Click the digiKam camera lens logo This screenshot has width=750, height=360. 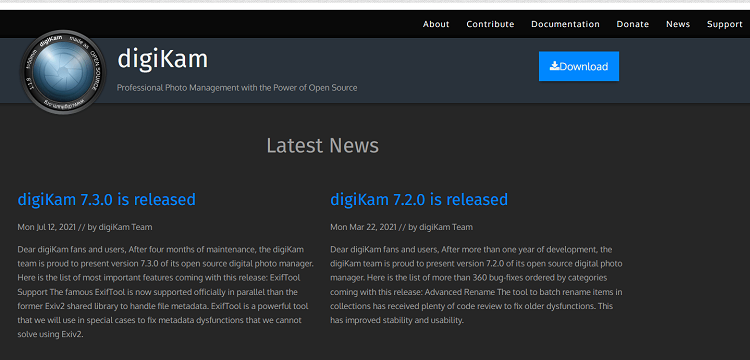[x=63, y=72]
